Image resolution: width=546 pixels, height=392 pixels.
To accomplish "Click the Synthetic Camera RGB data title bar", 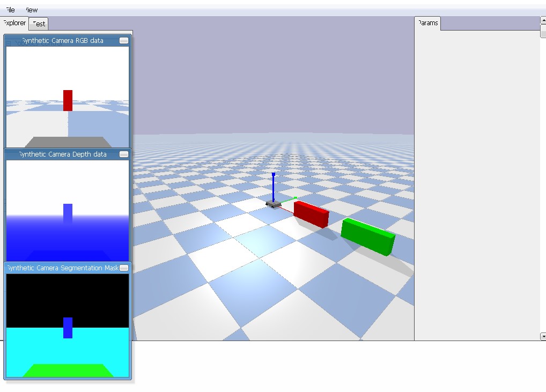I will (63, 41).
